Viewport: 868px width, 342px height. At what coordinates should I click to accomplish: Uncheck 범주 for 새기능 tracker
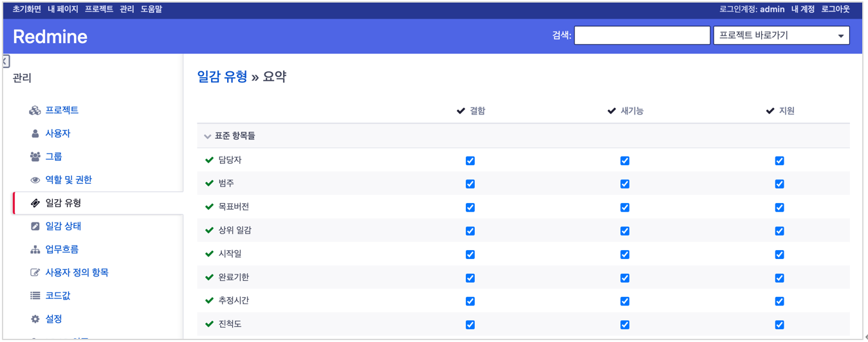pyautogui.click(x=625, y=184)
